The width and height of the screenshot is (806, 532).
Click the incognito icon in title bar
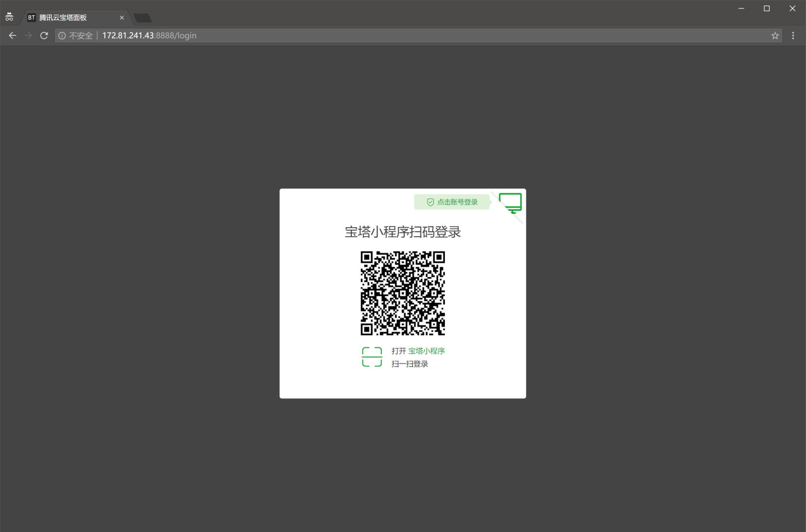9,17
